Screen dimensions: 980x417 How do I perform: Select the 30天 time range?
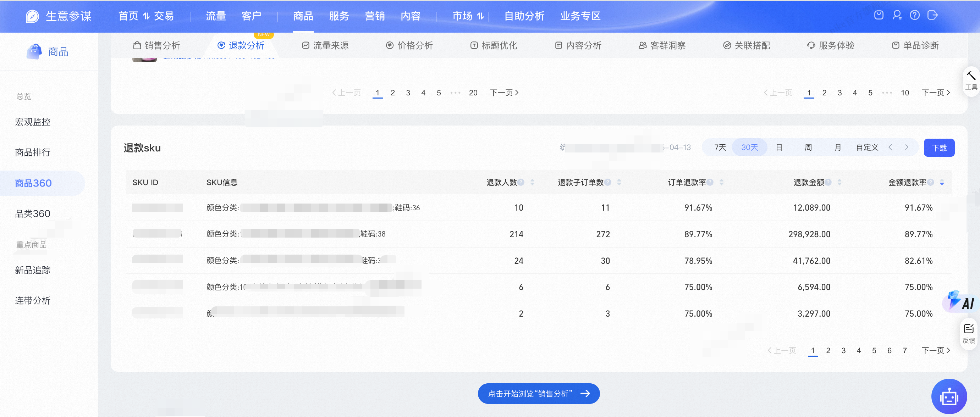coord(749,148)
